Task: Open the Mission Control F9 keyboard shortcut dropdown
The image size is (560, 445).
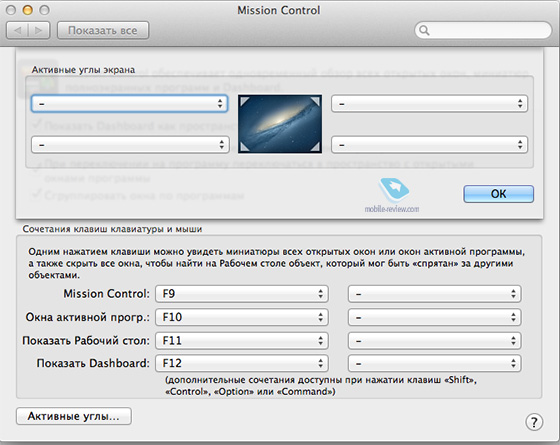Action: [242, 294]
